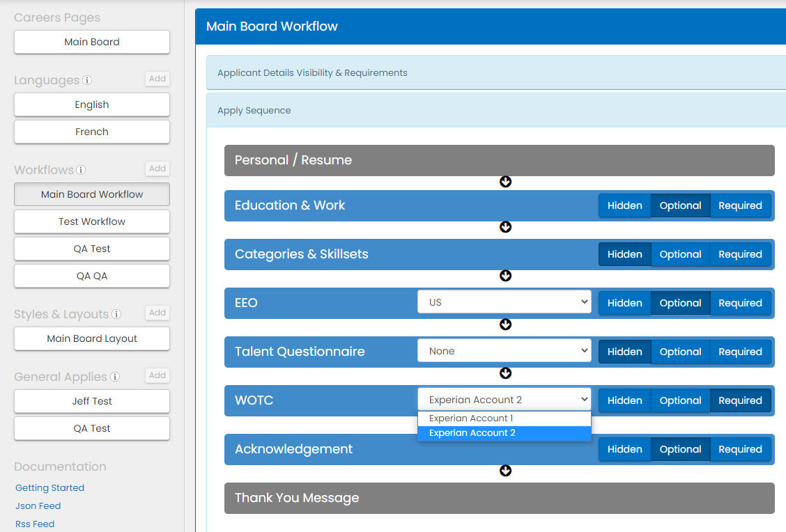
Task: Open the EEO country dropdown showing US
Action: (x=504, y=301)
